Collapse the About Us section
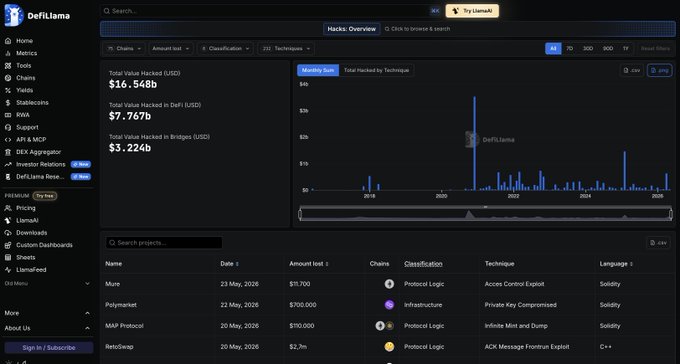This screenshot has width=680, height=364. point(47,328)
